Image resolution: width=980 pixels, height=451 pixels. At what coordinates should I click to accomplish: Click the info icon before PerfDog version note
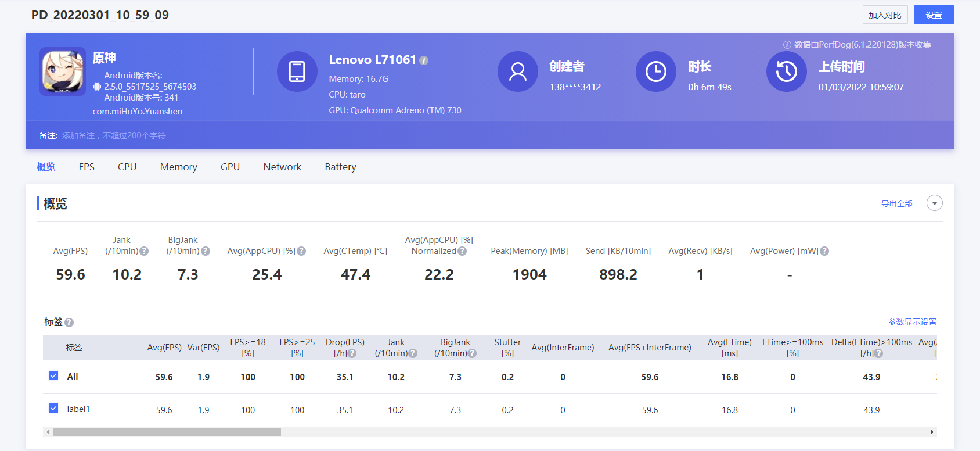pos(787,45)
